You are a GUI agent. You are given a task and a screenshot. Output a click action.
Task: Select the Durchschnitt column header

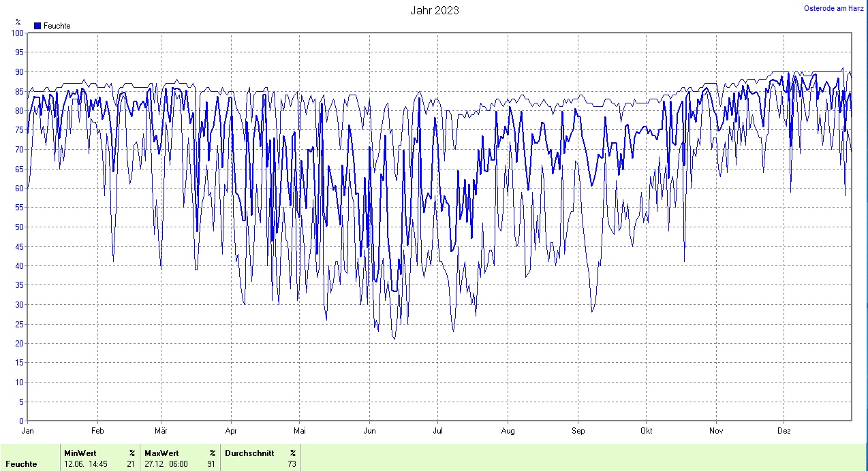pyautogui.click(x=249, y=453)
